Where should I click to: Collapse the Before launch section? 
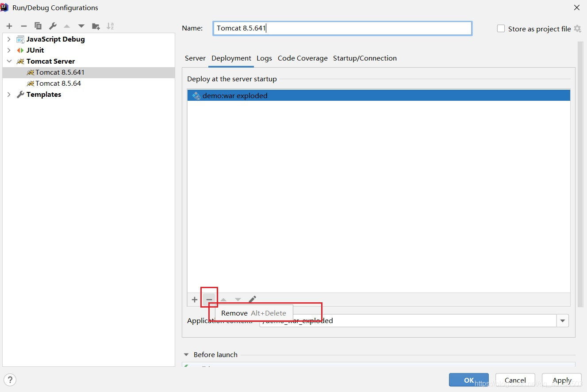[186, 355]
